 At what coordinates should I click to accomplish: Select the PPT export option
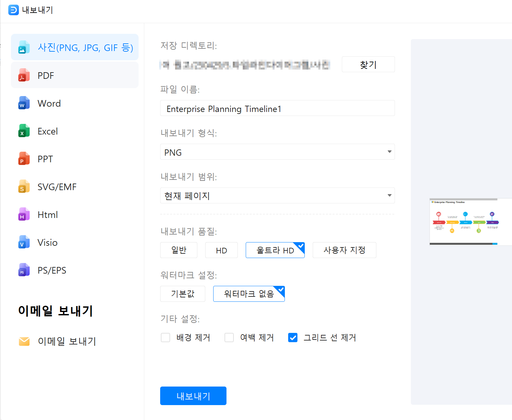(45, 159)
